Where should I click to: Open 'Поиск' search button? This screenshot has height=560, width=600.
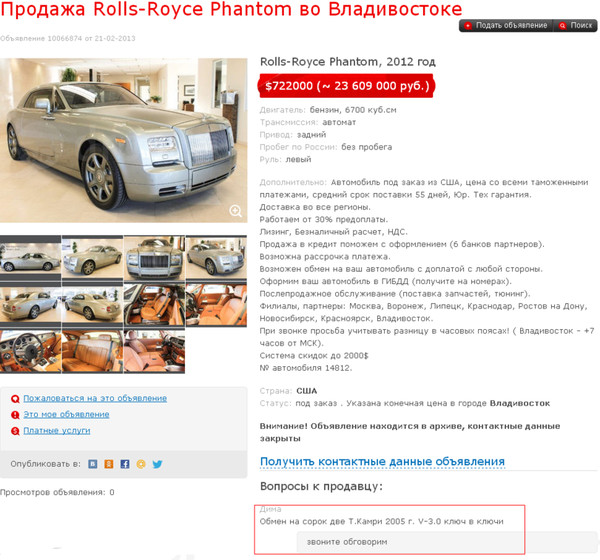(x=576, y=25)
